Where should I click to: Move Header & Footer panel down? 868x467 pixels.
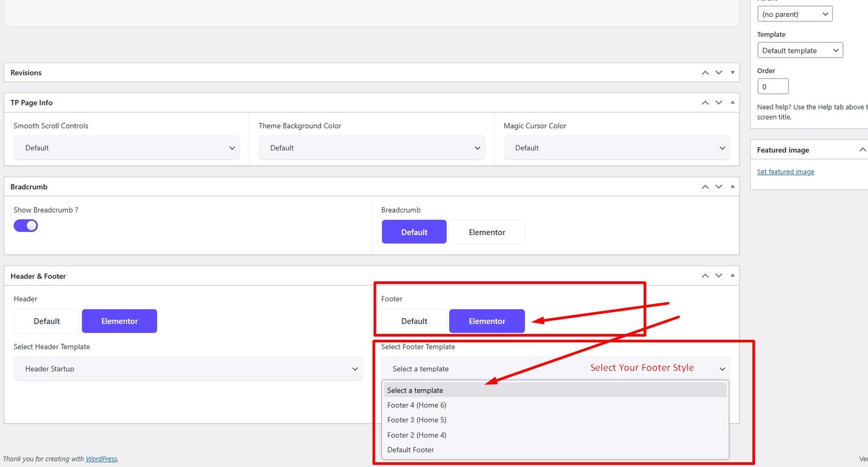click(x=718, y=276)
